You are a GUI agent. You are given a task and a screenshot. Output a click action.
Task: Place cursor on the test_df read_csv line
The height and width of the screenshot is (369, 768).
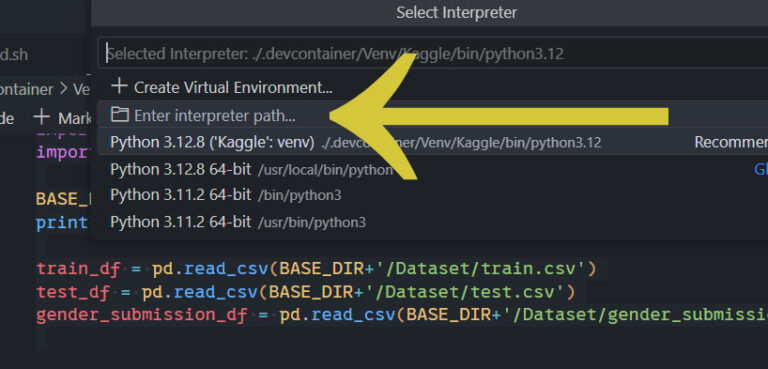click(x=306, y=292)
